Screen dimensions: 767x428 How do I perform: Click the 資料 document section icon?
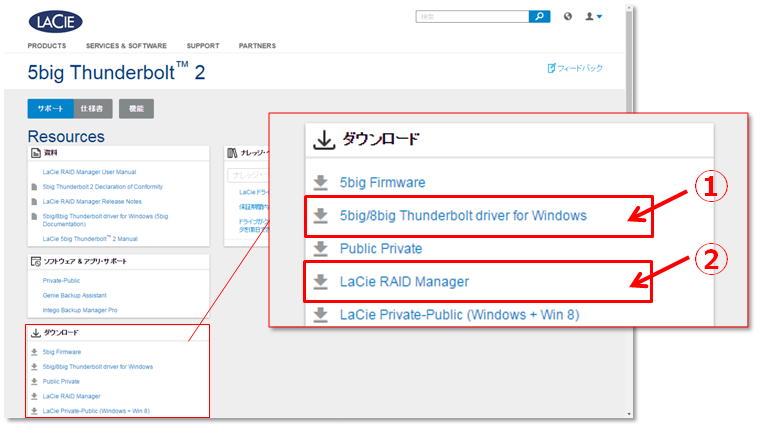pos(36,153)
